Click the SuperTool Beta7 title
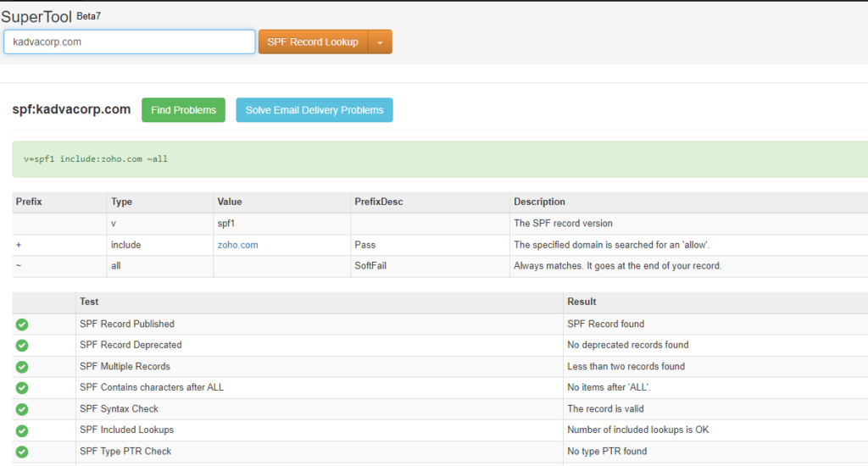 (51, 17)
